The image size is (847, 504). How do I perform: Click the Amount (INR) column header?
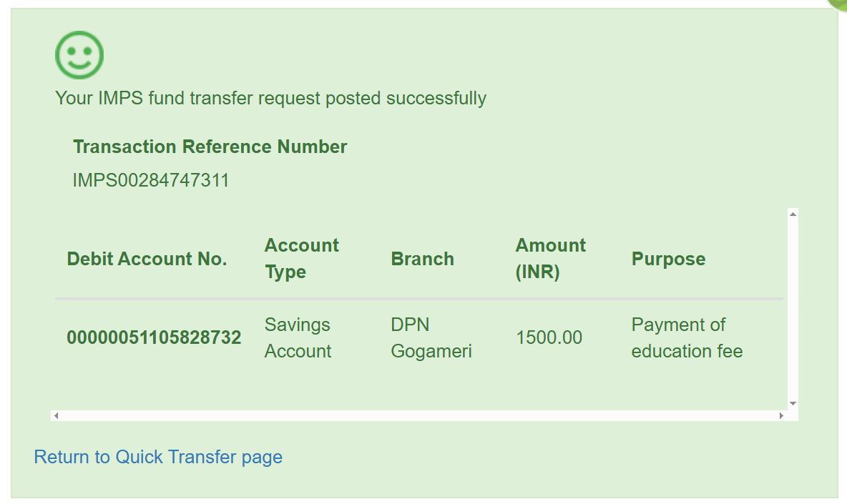tap(550, 259)
